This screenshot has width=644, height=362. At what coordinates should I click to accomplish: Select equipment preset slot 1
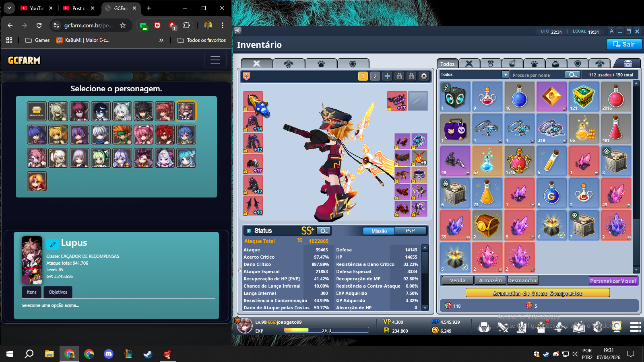pyautogui.click(x=363, y=76)
